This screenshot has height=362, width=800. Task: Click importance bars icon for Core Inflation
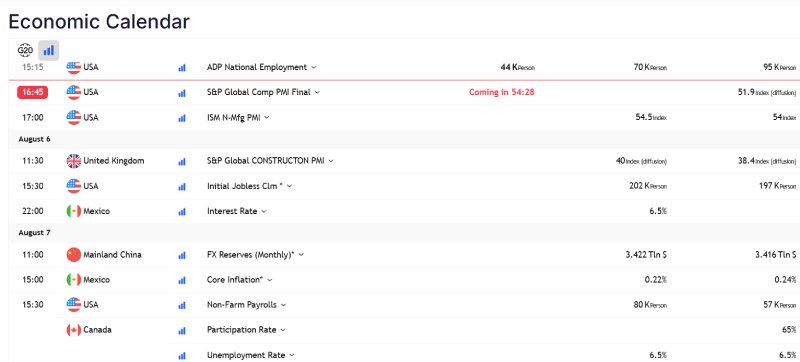click(182, 280)
